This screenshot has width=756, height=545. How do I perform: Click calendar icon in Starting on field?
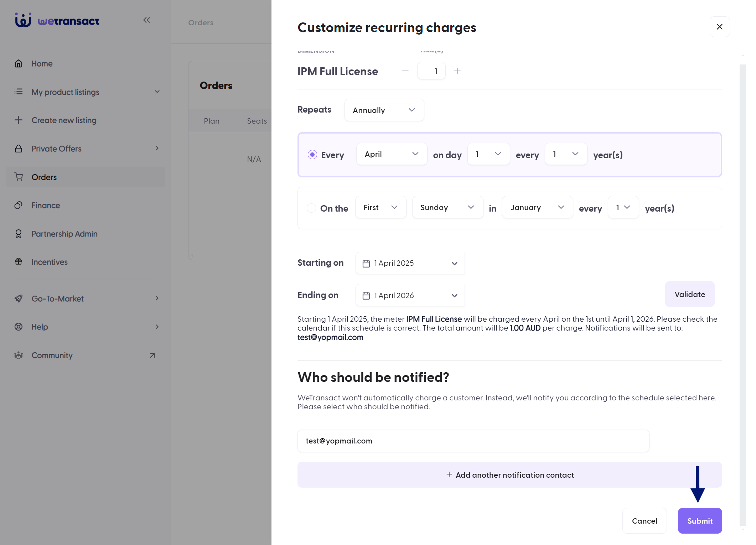click(x=366, y=264)
